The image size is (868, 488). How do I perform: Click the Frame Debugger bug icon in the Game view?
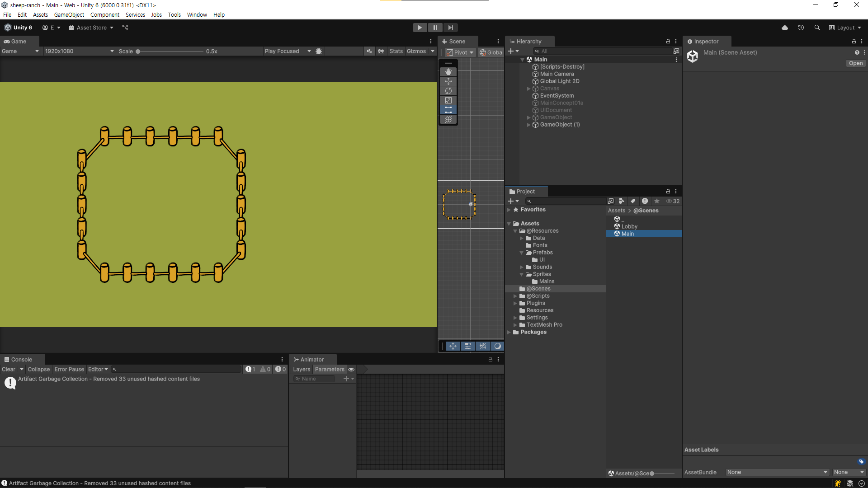[x=319, y=51]
